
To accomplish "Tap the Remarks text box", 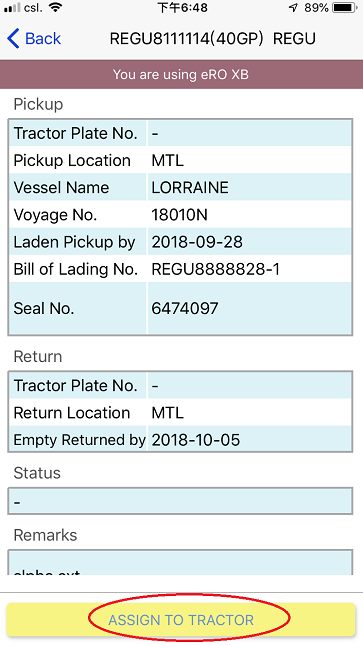I will tap(180, 562).
